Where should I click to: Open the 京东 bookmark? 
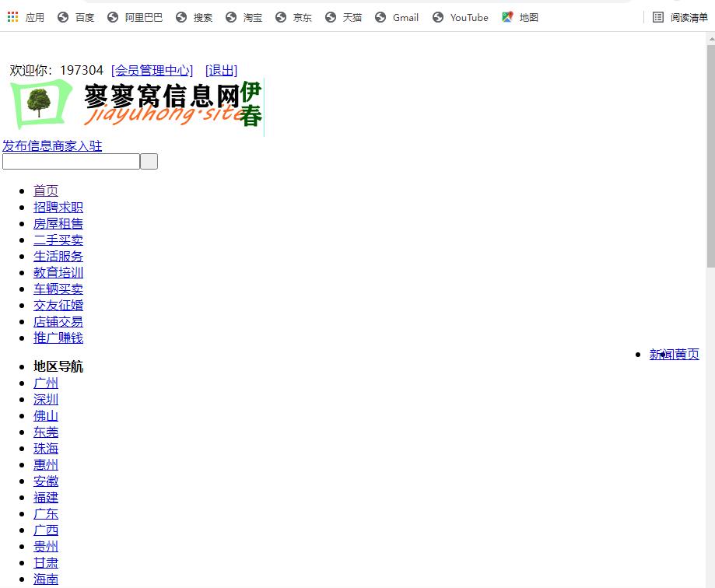point(293,17)
